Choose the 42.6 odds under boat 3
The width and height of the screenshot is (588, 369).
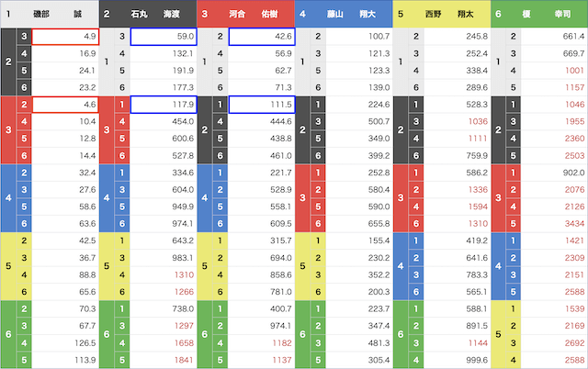261,37
